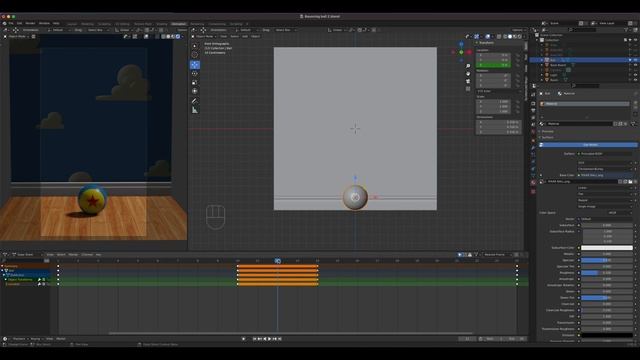The width and height of the screenshot is (640, 360).
Task: Open the dope sheet Channel menu
Action: pyautogui.click(x=87, y=255)
